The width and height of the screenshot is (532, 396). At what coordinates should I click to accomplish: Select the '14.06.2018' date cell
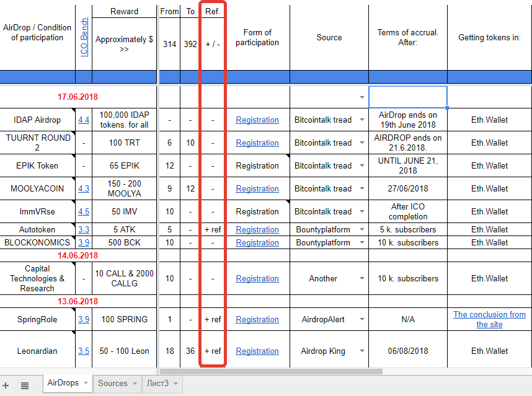pyautogui.click(x=78, y=255)
